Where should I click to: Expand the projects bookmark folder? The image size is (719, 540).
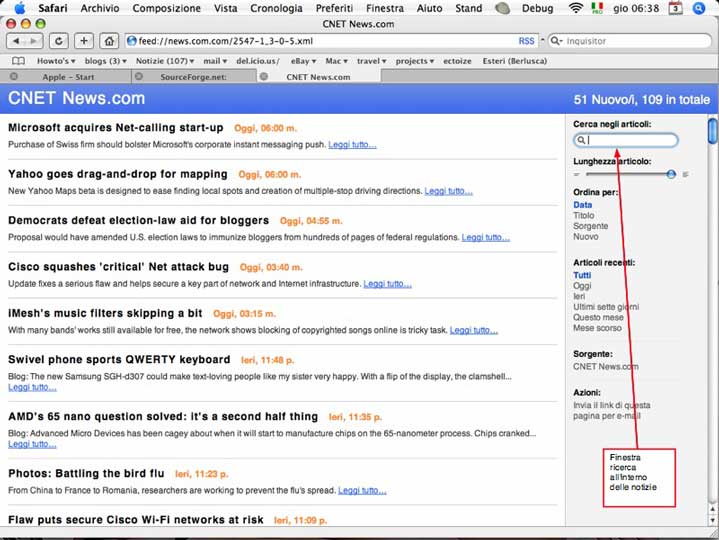415,61
